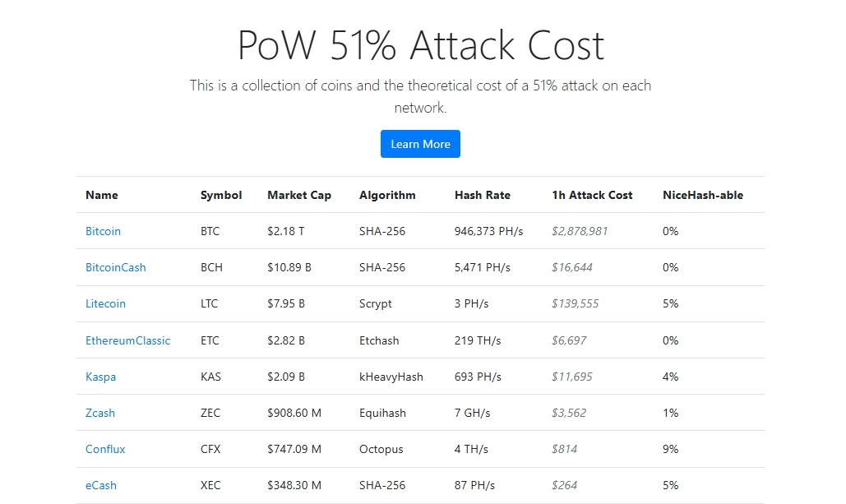Open the Litecoin coin link
Image resolution: width=846 pixels, height=504 pixels.
105,303
